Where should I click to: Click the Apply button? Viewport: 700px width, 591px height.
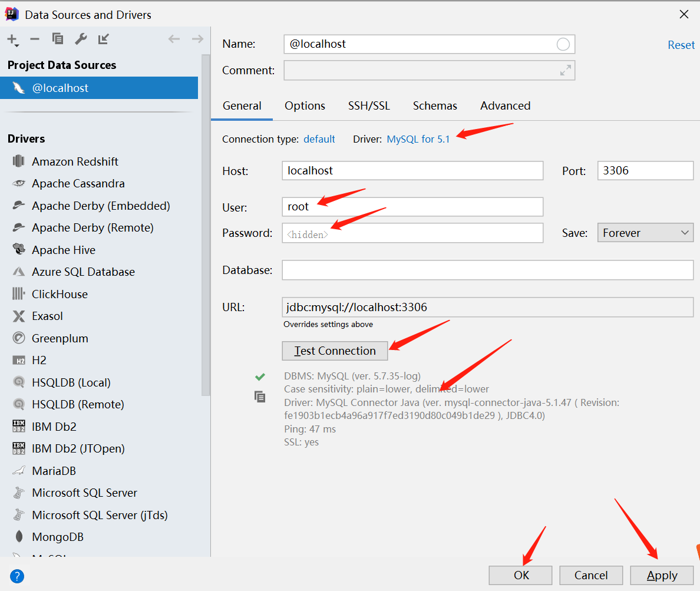tap(662, 575)
